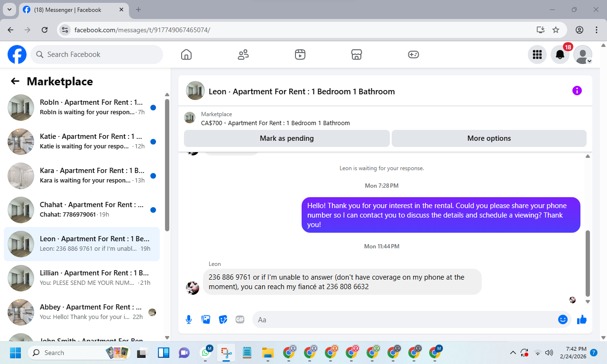The height and width of the screenshot is (364, 607).
Task: Click the chat header title Leon · Apartment For Rent
Action: (302, 91)
